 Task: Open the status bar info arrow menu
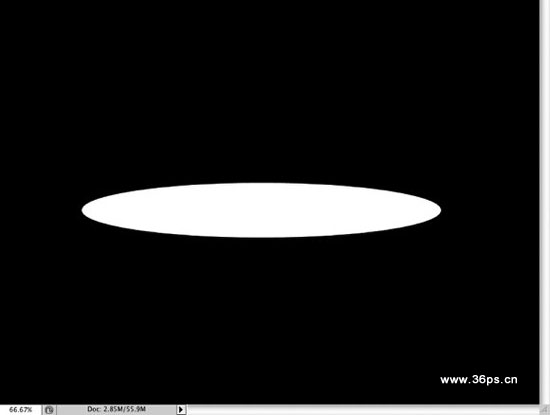[181, 409]
